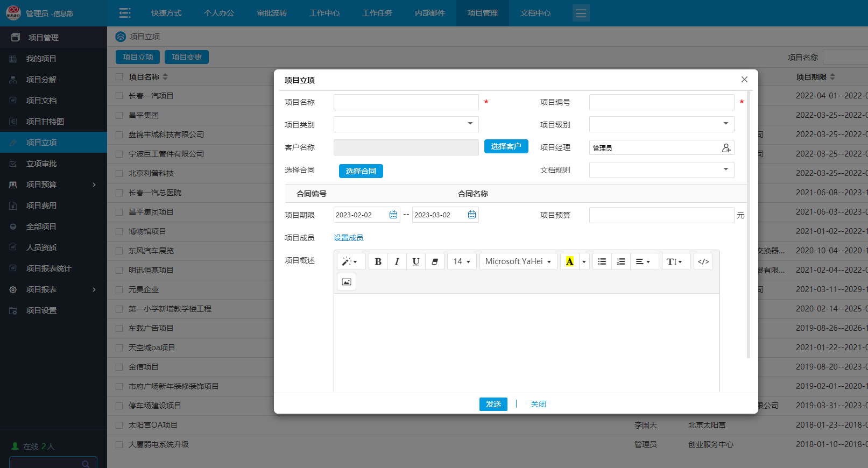
Task: Select the 昌平集团 row checkbox
Action: (119, 115)
